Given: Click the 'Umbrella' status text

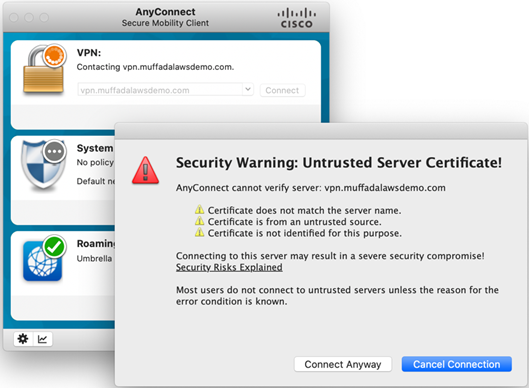Looking at the screenshot, I should point(94,258).
